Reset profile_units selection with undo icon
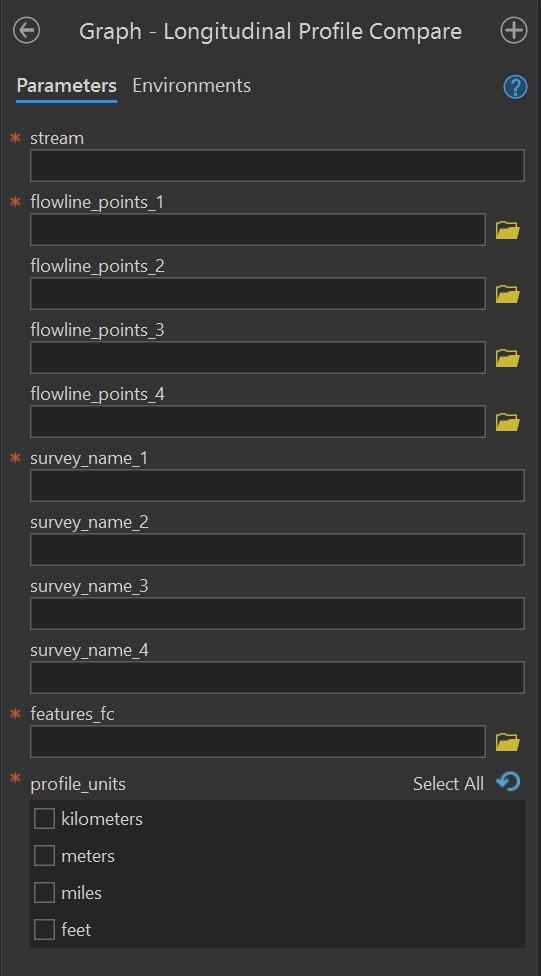541x976 pixels. [508, 782]
